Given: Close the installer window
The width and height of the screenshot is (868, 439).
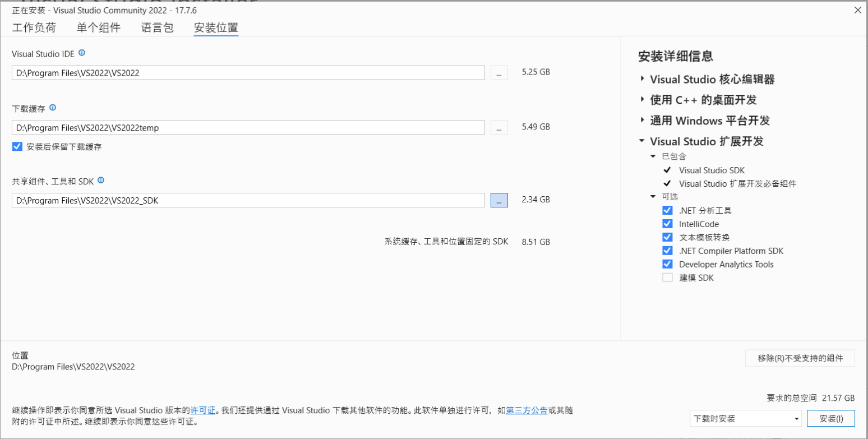Looking at the screenshot, I should 857,11.
